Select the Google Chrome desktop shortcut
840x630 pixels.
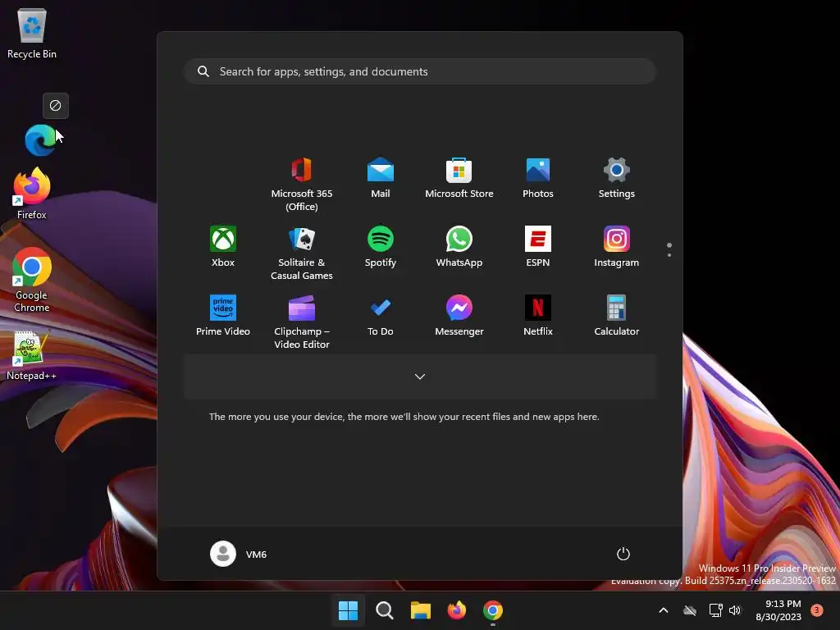coord(32,280)
